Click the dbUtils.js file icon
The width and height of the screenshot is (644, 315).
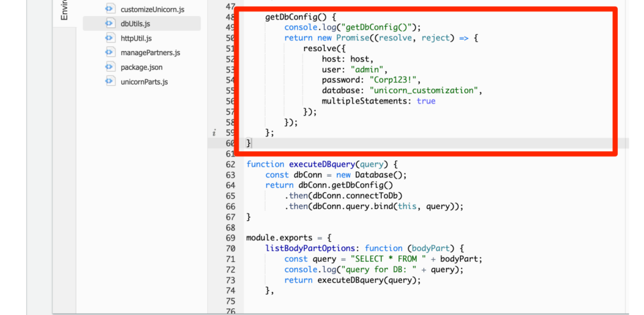pyautogui.click(x=110, y=24)
